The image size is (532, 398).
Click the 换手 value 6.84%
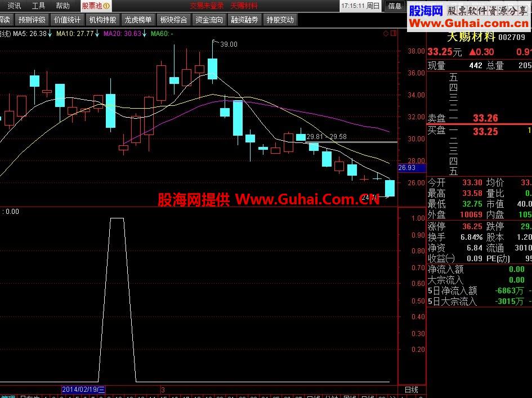[471, 237]
